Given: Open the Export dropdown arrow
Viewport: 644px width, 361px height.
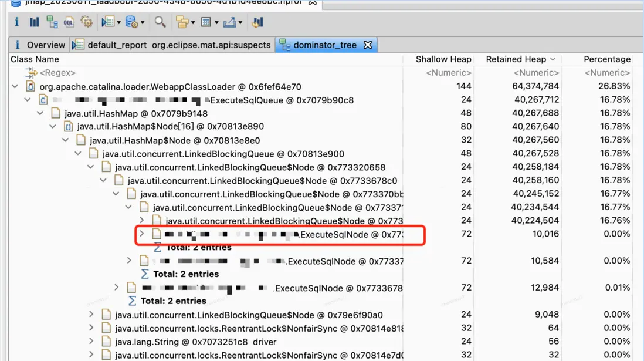Looking at the screenshot, I should point(240,23).
